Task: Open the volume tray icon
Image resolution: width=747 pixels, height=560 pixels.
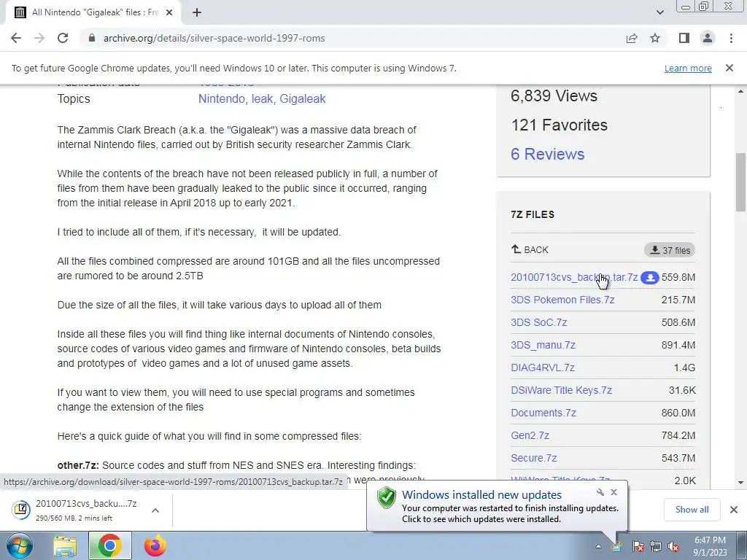Action: coord(673,546)
